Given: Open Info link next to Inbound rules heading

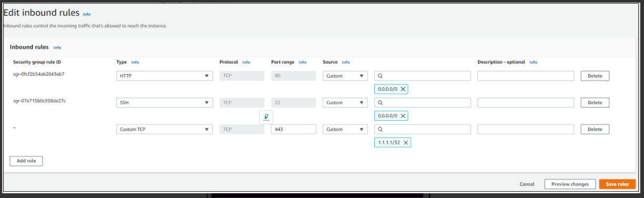Looking at the screenshot, I should coord(57,47).
